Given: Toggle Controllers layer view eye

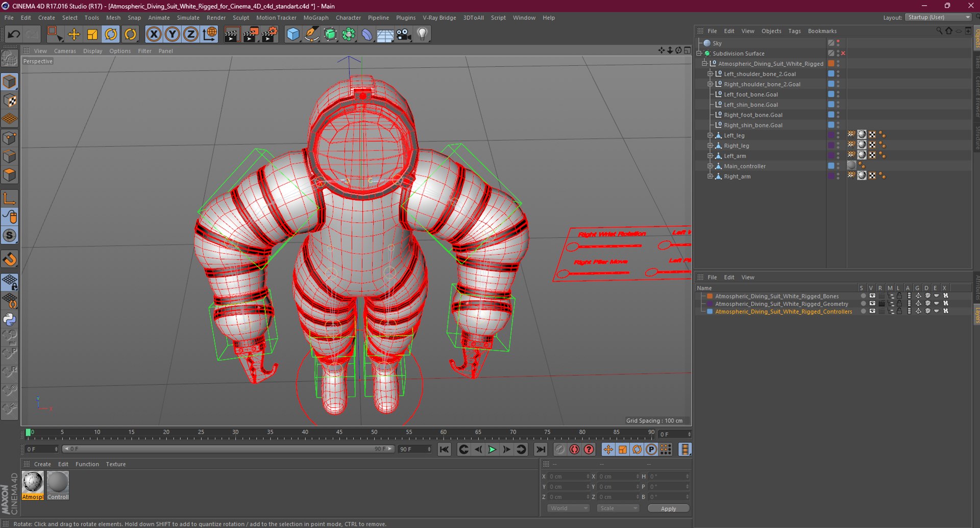Looking at the screenshot, I should (872, 311).
